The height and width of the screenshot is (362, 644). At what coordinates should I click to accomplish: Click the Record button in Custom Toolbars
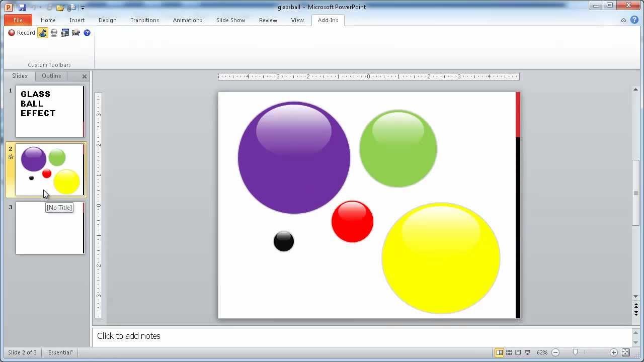pyautogui.click(x=22, y=33)
